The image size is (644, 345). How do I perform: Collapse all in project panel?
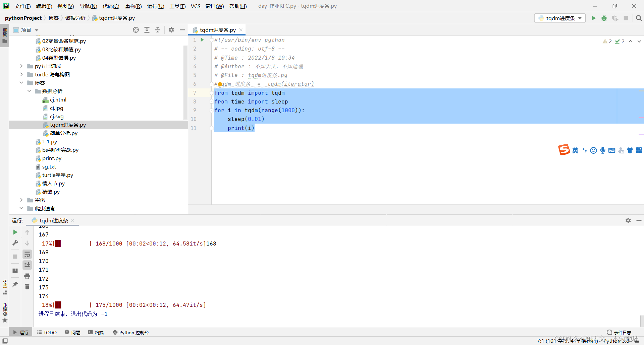click(x=158, y=30)
